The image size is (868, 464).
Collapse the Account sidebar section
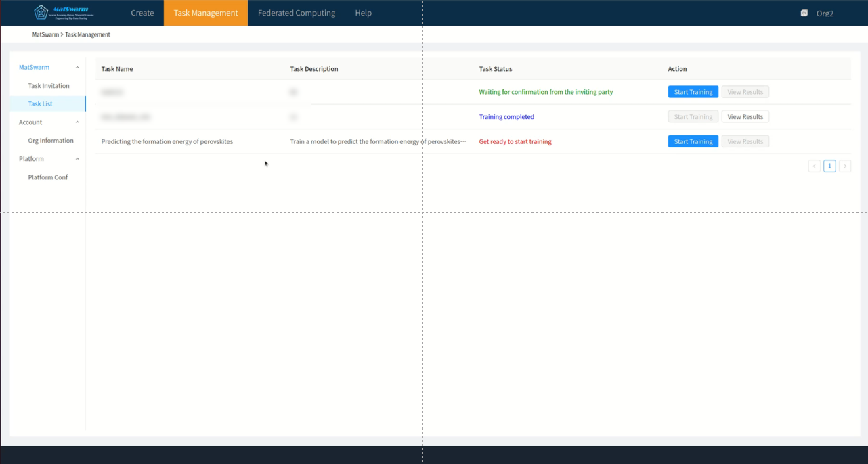[x=77, y=122]
